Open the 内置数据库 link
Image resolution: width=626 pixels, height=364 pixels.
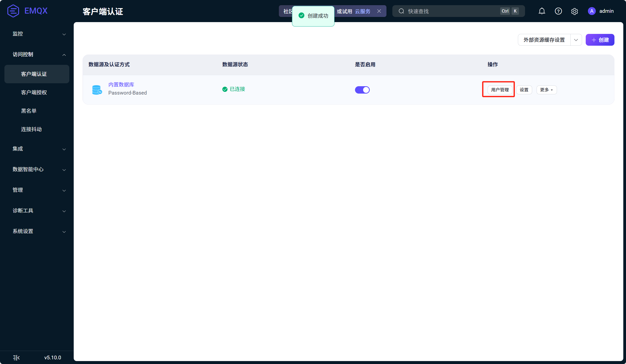121,85
